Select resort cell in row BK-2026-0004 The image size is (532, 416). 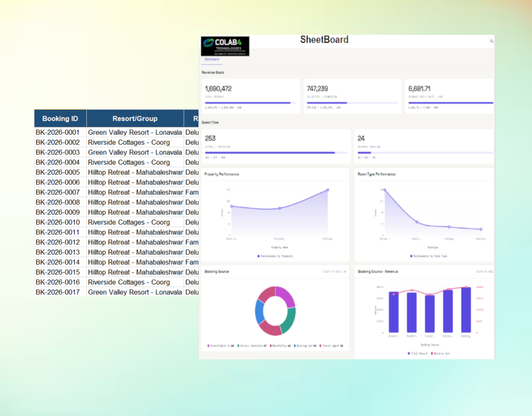pos(135,162)
